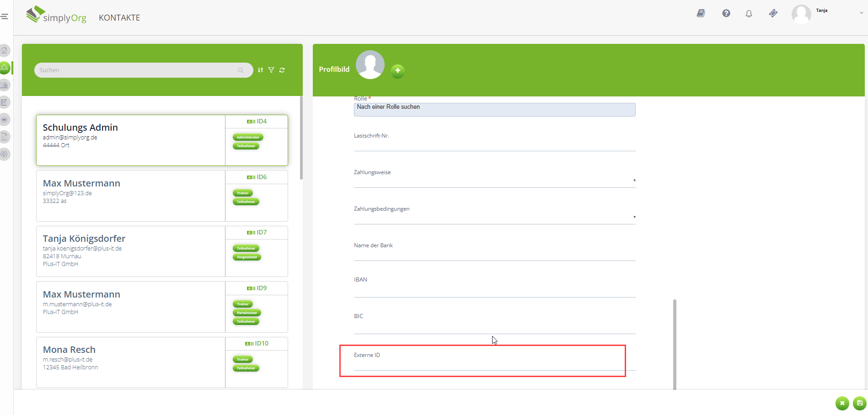Click the green save button
Viewport: 868px width, 415px height.
pyautogui.click(x=860, y=403)
